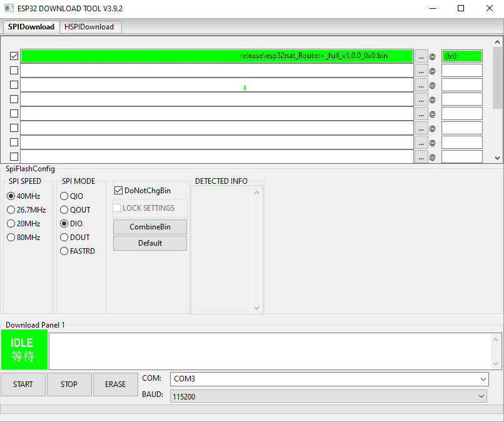Minimize the ESP32 Download Tool window
This screenshot has width=504, height=422.
coord(433,8)
